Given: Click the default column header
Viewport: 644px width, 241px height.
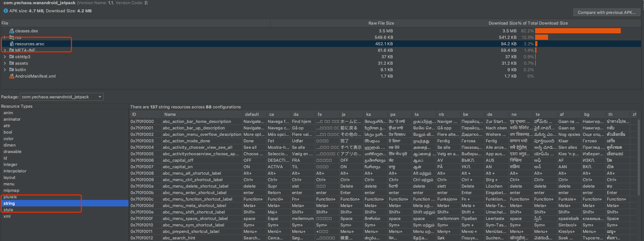Looking at the screenshot, I should click(254, 115).
